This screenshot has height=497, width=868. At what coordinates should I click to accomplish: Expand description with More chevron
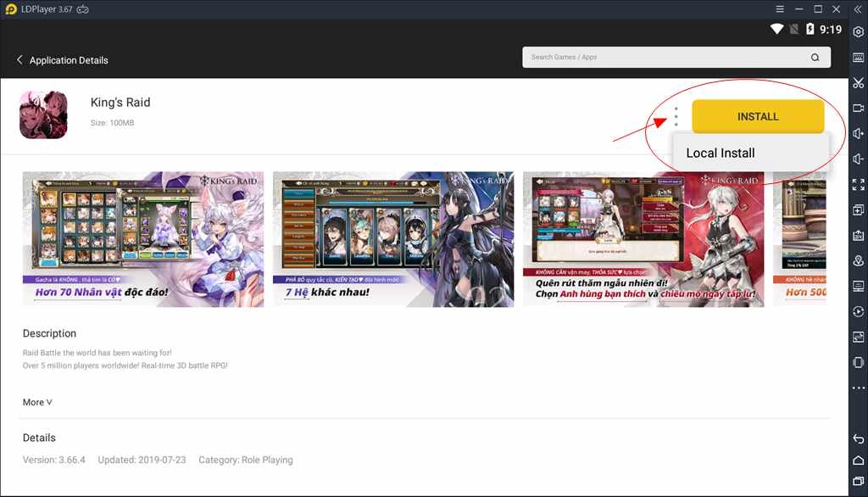pyautogui.click(x=37, y=402)
